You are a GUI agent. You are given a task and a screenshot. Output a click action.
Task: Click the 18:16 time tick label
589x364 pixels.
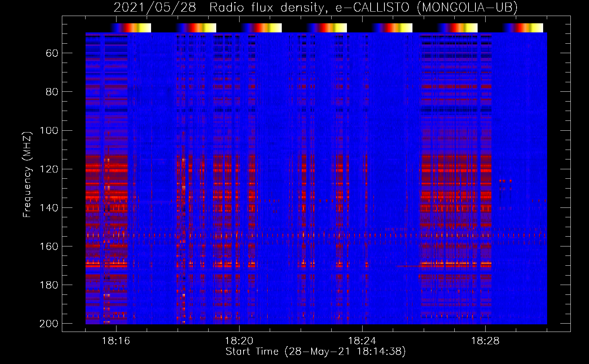(116, 341)
